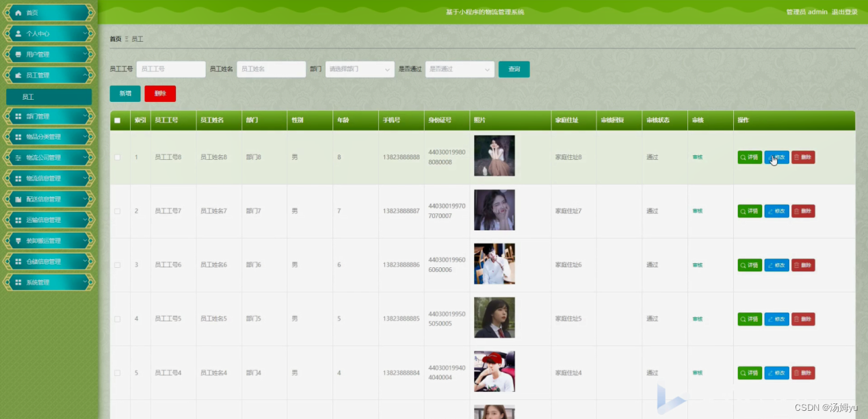Click phone number 13823888888
Image resolution: width=868 pixels, height=419 pixels.
pyautogui.click(x=402, y=157)
